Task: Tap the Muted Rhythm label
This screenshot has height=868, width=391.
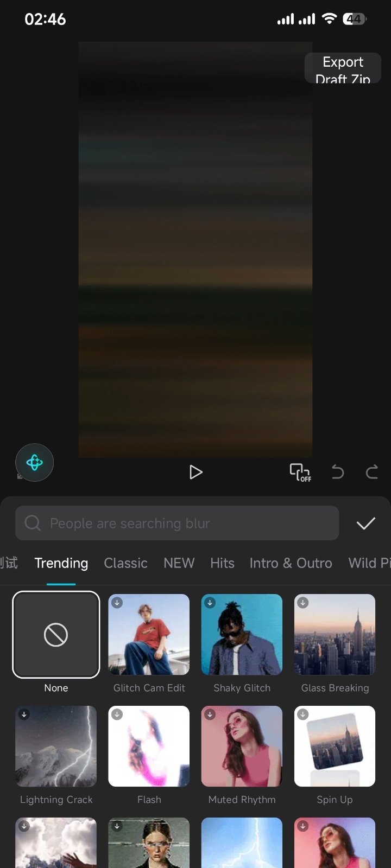Action: (242, 800)
